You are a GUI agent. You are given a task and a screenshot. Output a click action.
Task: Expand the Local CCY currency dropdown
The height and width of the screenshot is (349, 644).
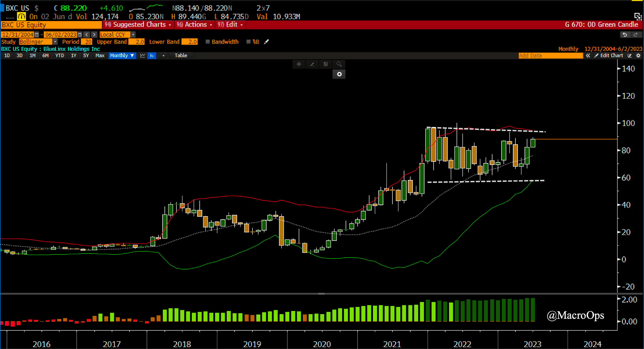(x=133, y=35)
